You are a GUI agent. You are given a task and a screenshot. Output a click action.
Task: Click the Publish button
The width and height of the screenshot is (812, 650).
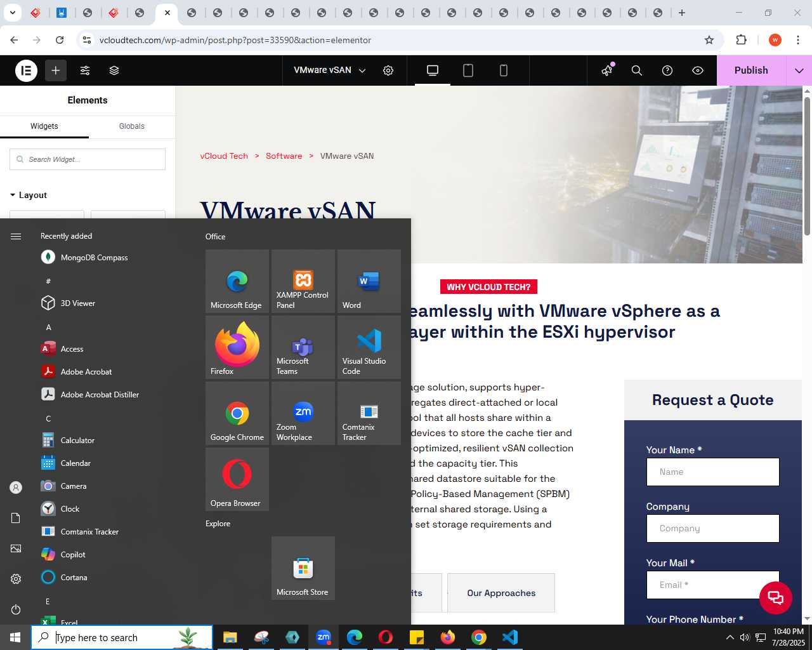click(x=751, y=70)
